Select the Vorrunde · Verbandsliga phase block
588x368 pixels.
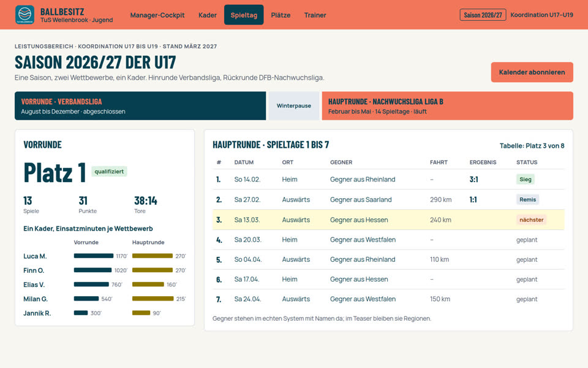click(x=140, y=106)
